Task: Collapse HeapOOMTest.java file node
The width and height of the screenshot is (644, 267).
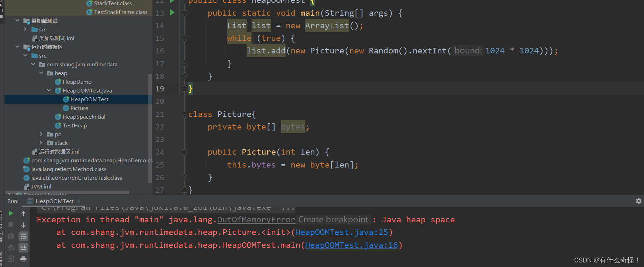Action: coord(49,90)
